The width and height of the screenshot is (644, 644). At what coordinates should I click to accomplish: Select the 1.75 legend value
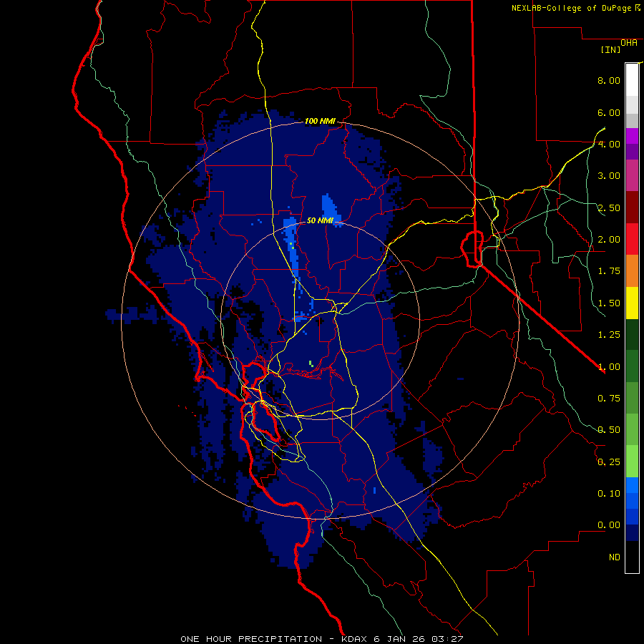pos(609,271)
